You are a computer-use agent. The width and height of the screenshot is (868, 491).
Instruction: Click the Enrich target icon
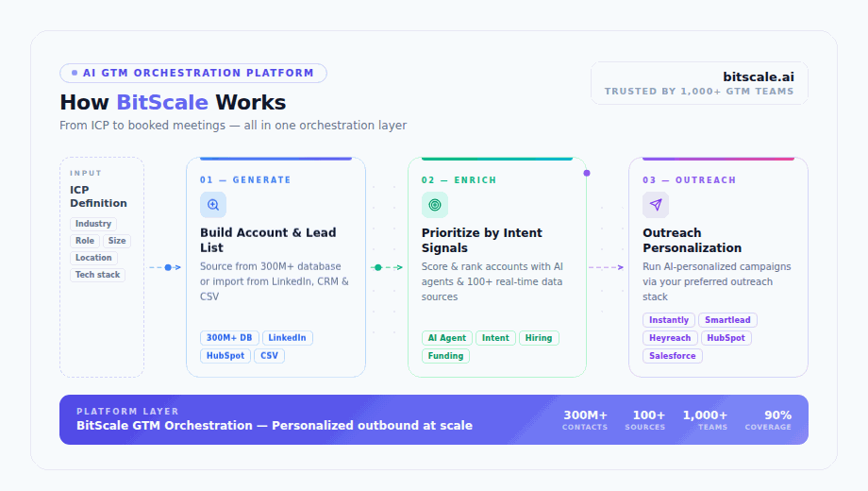pyautogui.click(x=435, y=205)
